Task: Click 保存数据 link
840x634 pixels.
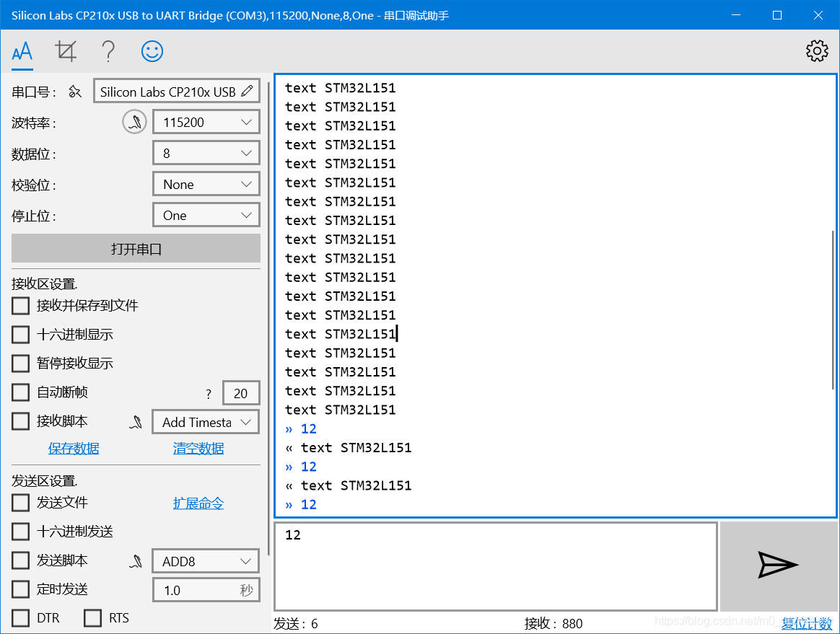Action: coord(74,449)
